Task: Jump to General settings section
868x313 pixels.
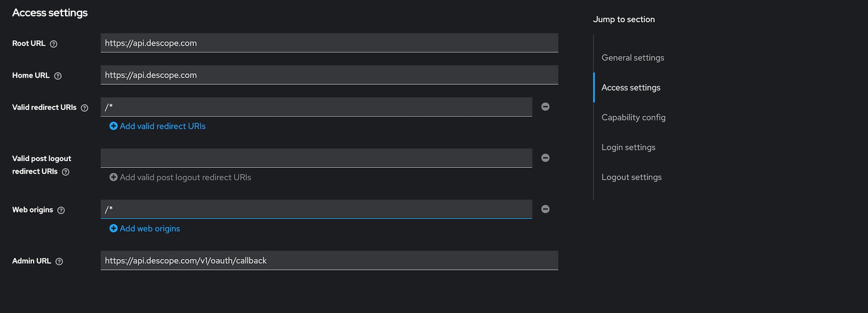Action: pyautogui.click(x=632, y=57)
